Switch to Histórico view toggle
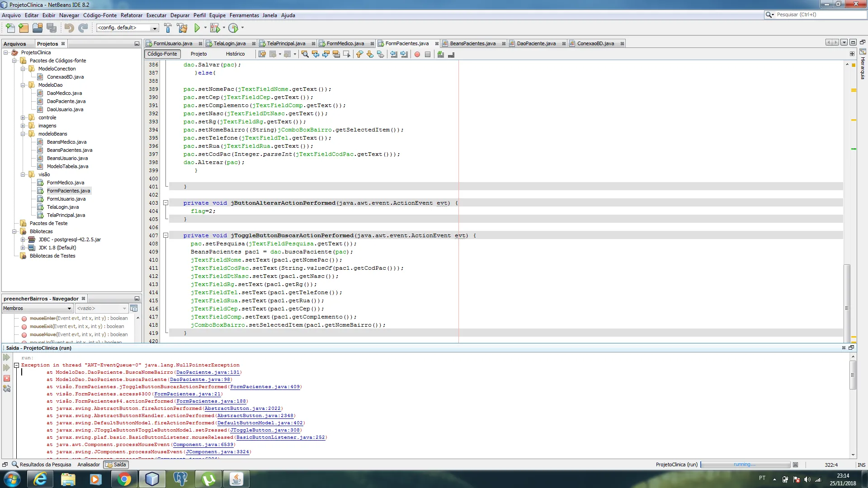 [x=235, y=54]
